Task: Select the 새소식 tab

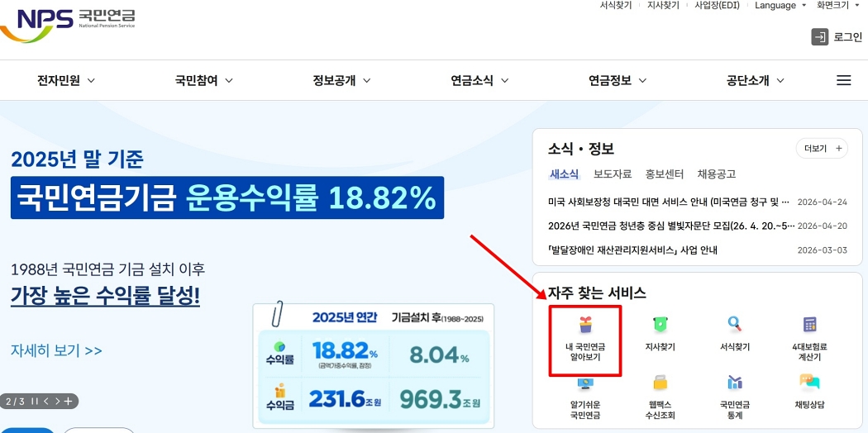Action: click(564, 174)
